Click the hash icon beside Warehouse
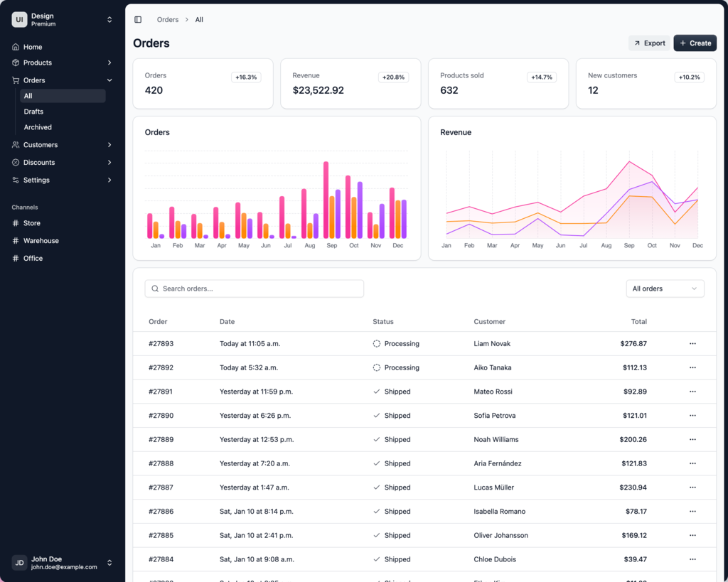728x582 pixels. tap(16, 241)
